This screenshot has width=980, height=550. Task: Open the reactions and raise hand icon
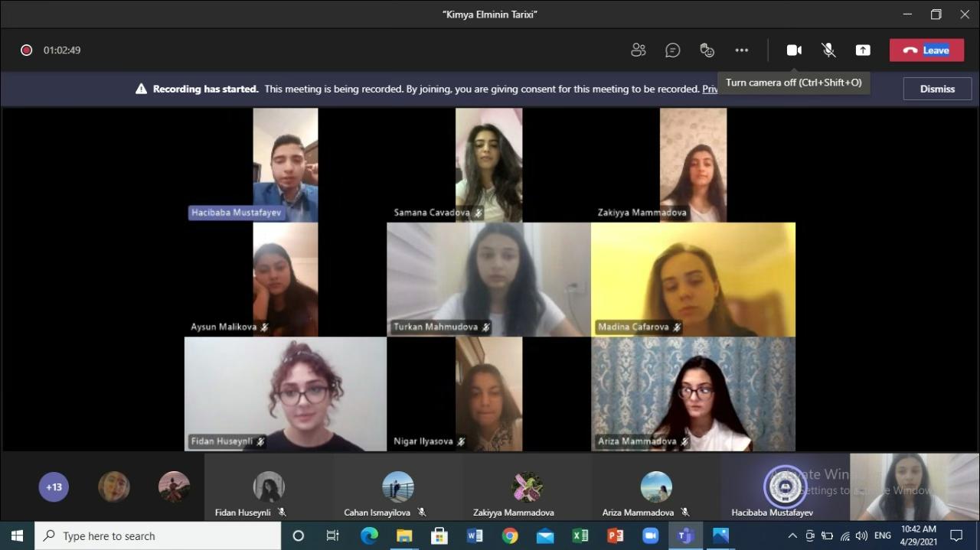707,50
